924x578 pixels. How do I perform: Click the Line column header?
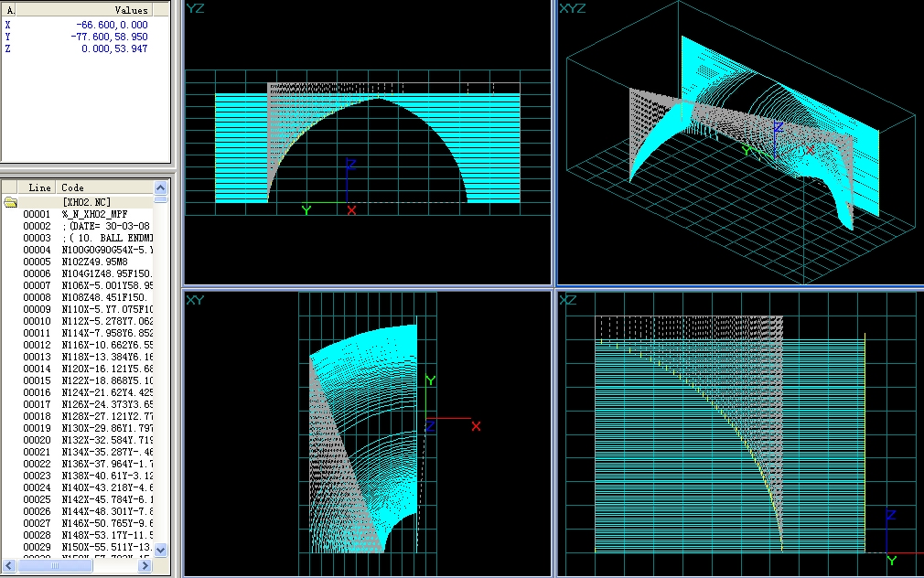tap(37, 187)
